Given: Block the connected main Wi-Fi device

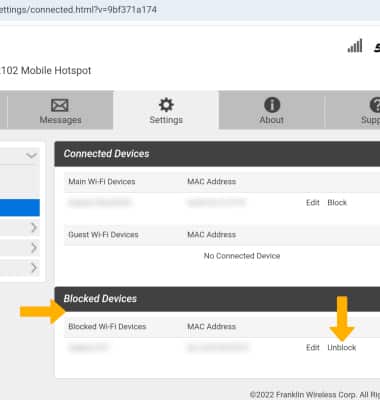Looking at the screenshot, I should click(x=337, y=203).
